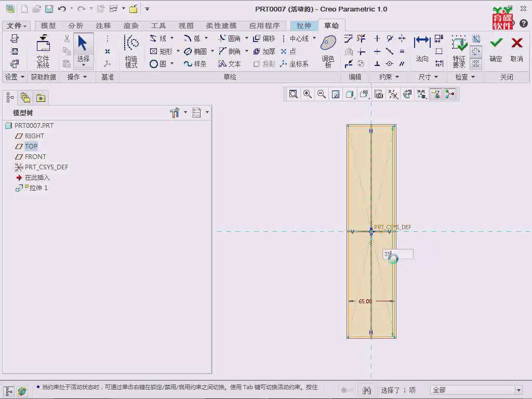This screenshot has height=399, width=532.
Task: Open the selection filter dropdown showing 全部
Action: coord(518,390)
